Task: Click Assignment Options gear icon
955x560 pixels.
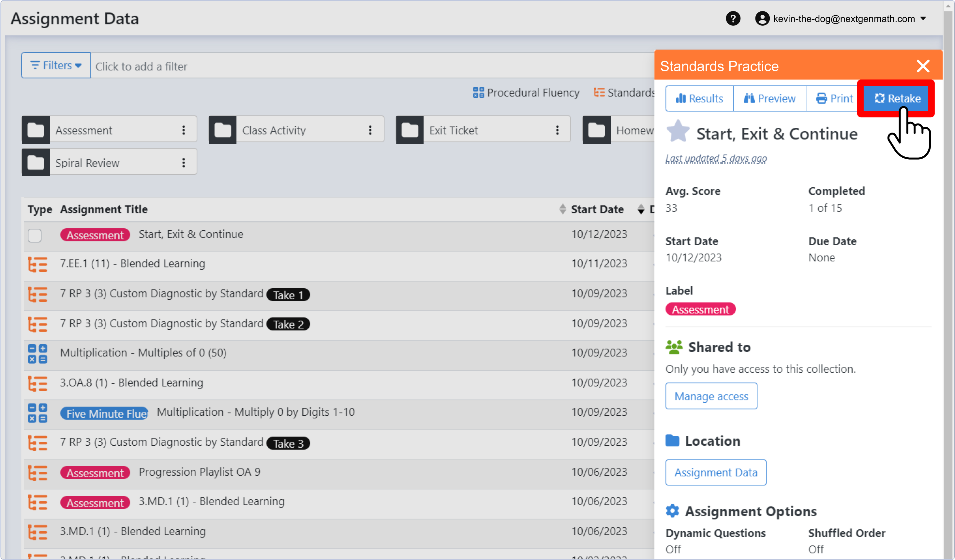Action: tap(673, 511)
